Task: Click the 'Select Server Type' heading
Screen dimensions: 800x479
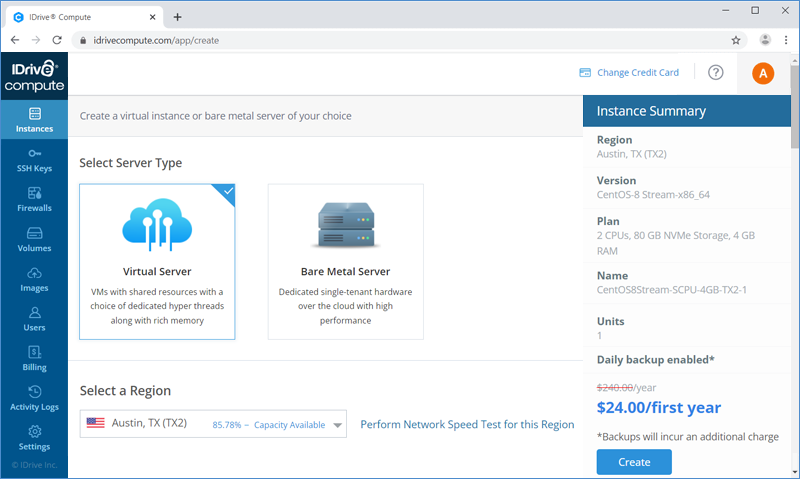Action: click(x=131, y=163)
